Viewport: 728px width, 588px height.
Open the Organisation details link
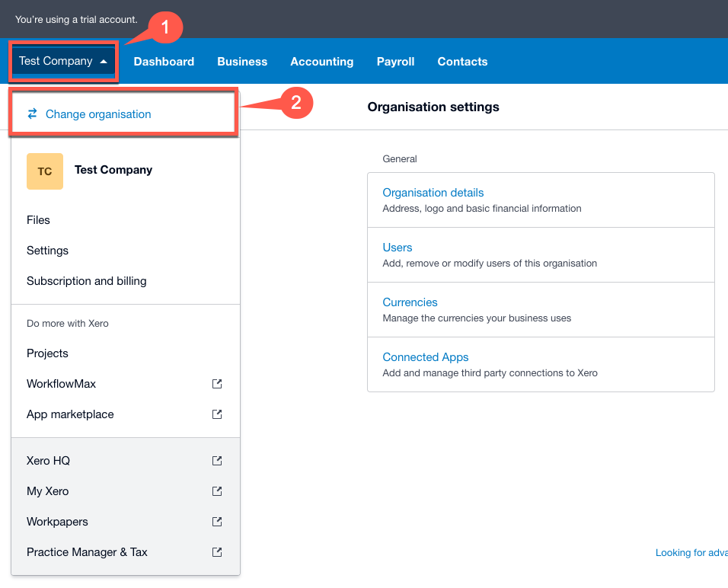(433, 193)
